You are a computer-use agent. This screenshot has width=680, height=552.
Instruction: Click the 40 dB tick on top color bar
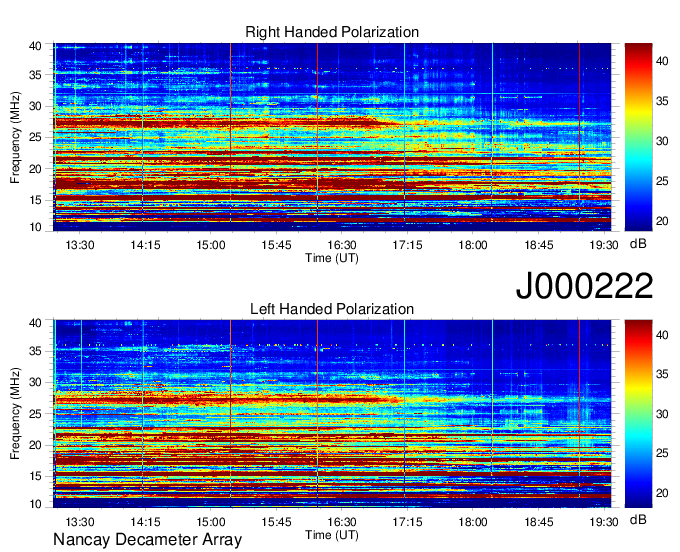point(662,61)
